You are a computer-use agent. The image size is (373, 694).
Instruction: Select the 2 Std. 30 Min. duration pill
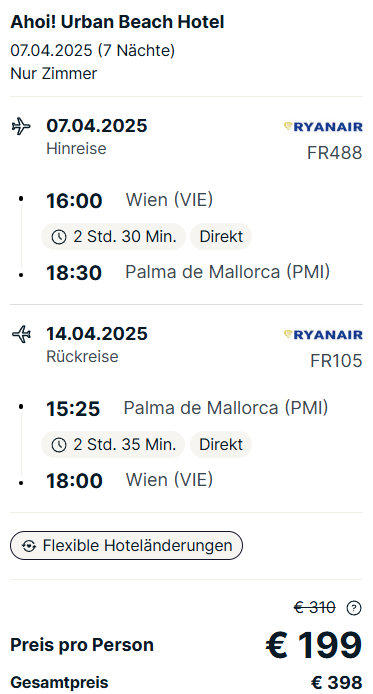113,237
